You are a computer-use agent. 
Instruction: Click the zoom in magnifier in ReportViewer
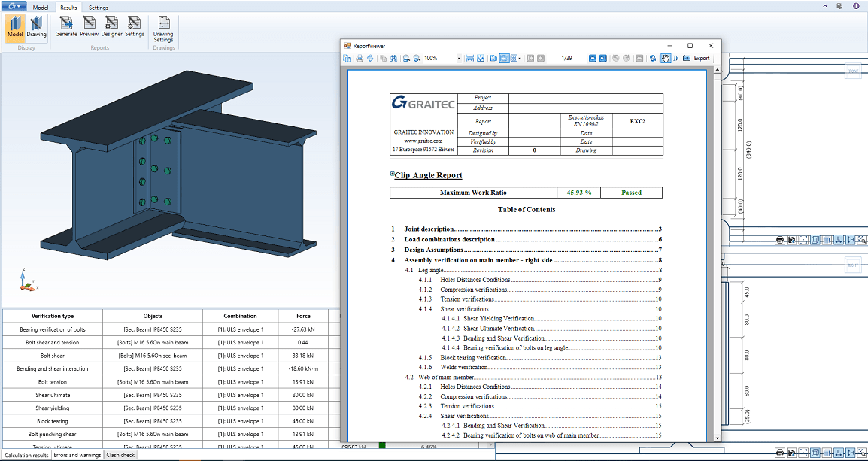click(417, 58)
